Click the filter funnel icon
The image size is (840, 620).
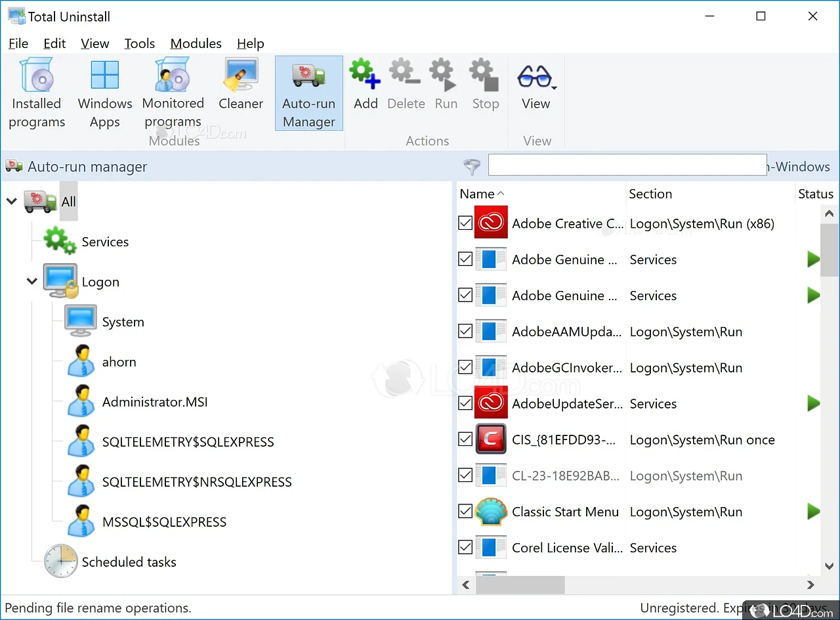pos(472,167)
